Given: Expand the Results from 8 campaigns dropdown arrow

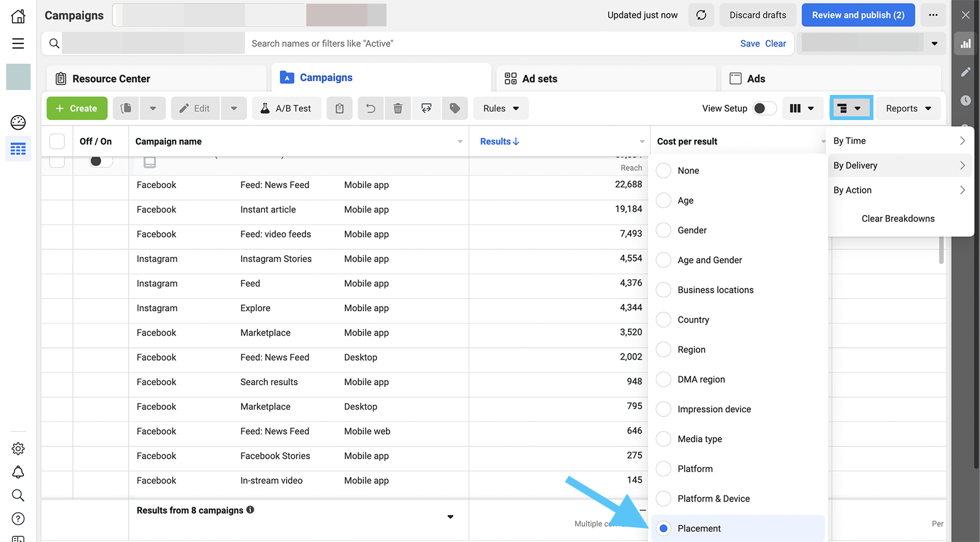Looking at the screenshot, I should click(450, 517).
